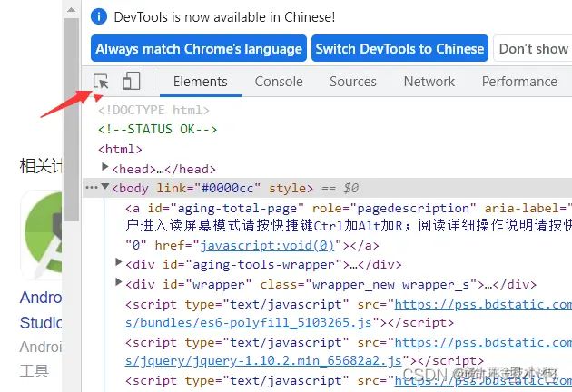This screenshot has height=392, width=572.
Task: Open the es6-polyfill_5103265.js script link
Action: coord(248,322)
